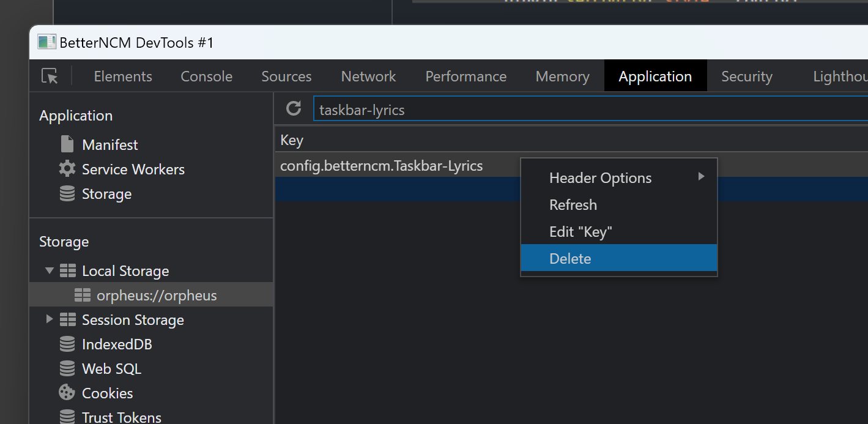Open the Memory tab

tap(562, 76)
